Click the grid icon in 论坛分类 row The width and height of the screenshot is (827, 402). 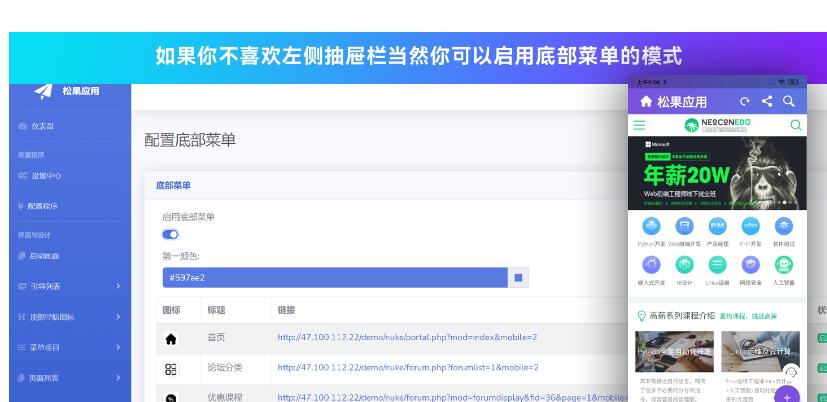coord(171,369)
